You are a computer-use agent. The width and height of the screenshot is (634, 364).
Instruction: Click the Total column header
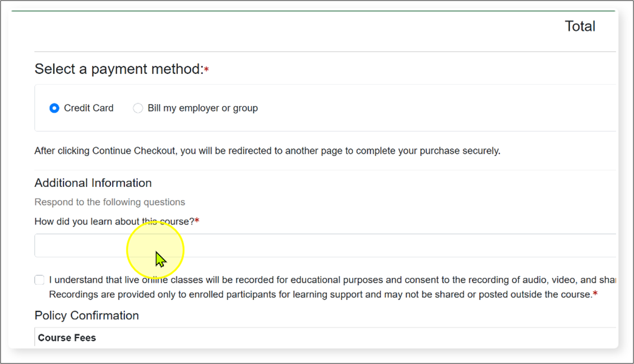click(580, 26)
